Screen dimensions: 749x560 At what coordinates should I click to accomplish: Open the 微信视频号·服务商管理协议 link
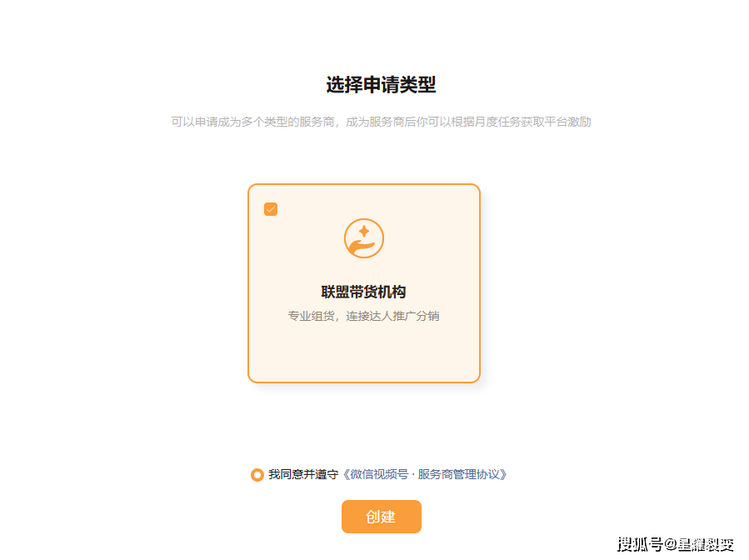coord(425,474)
